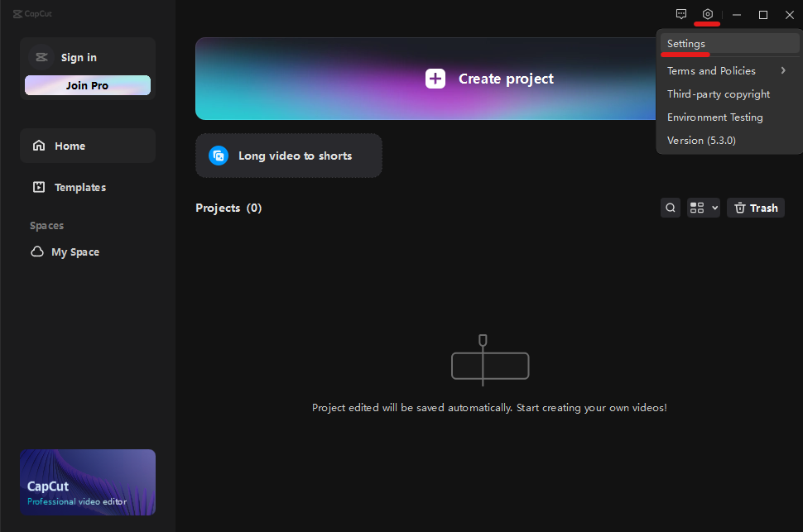The width and height of the screenshot is (803, 532).
Task: Open the Trash button
Action: (756, 208)
